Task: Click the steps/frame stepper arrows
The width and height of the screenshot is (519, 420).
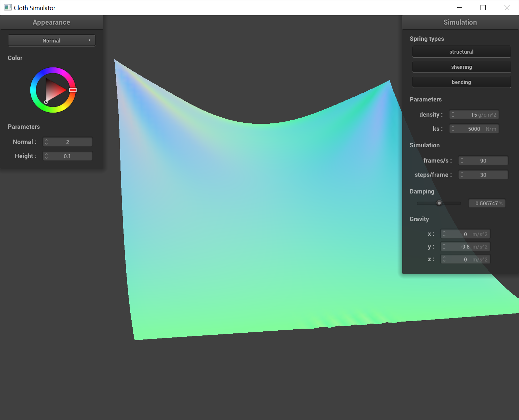Action: 462,175
